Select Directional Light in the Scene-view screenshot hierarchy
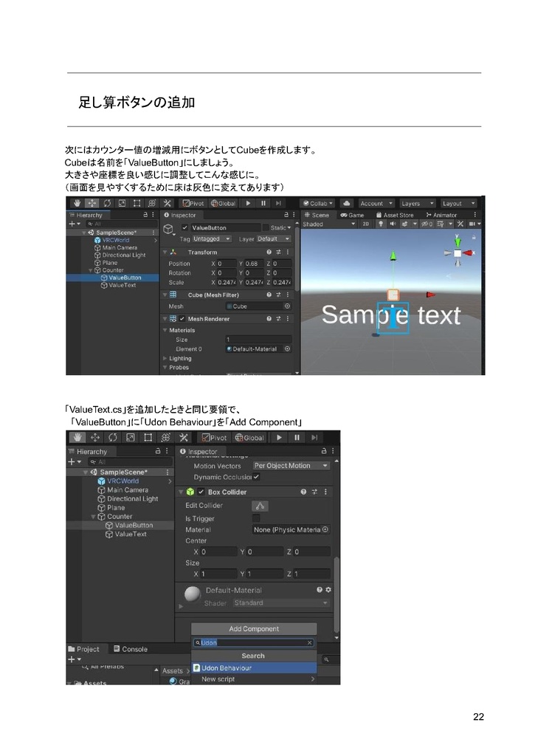Viewport: 535px width, 756px height. [124, 255]
